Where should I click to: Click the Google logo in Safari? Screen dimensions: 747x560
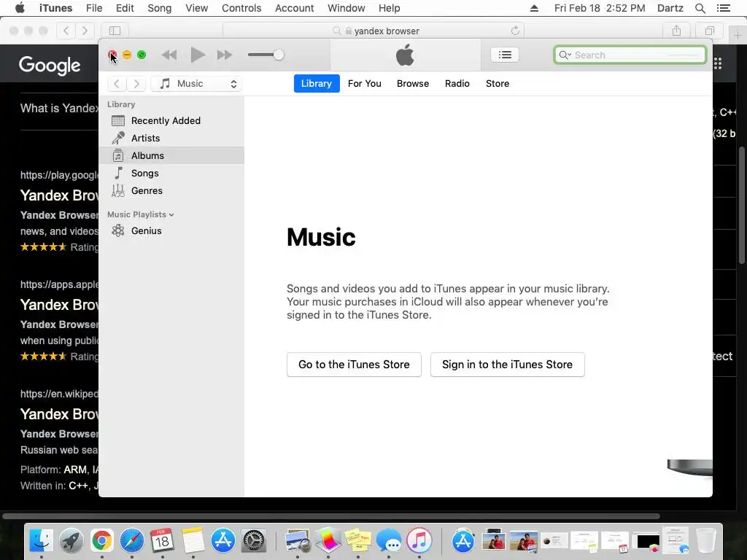(x=50, y=65)
